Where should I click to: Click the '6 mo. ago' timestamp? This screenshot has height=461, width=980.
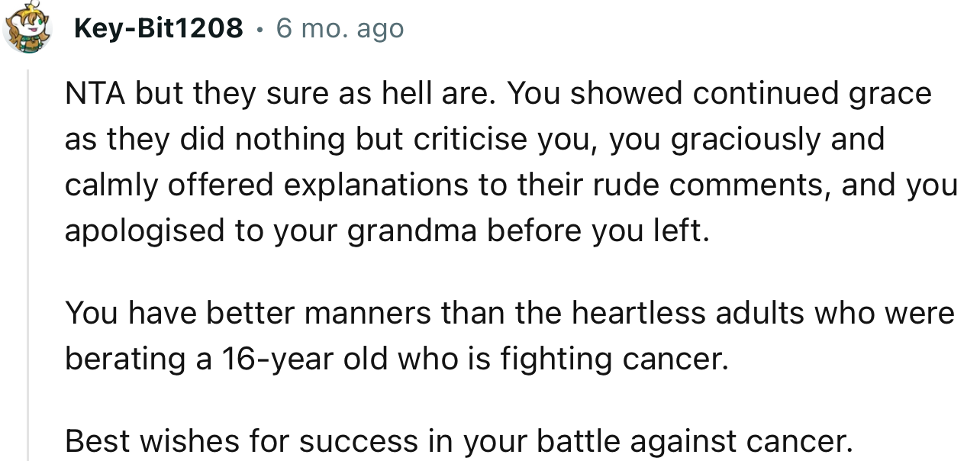tap(340, 27)
